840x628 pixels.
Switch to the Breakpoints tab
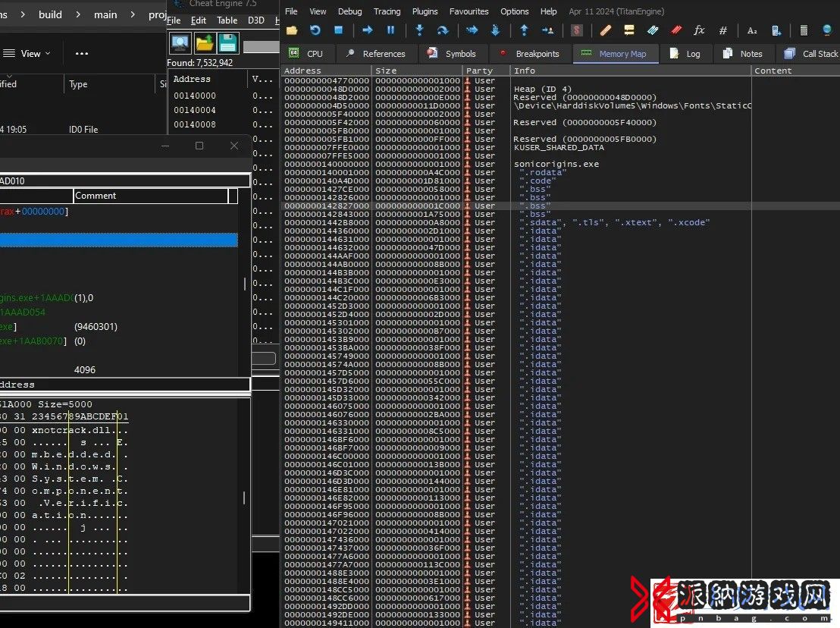point(529,54)
